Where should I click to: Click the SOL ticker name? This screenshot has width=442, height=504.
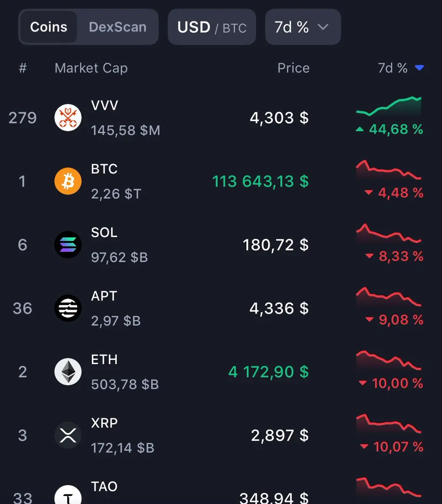click(x=104, y=233)
